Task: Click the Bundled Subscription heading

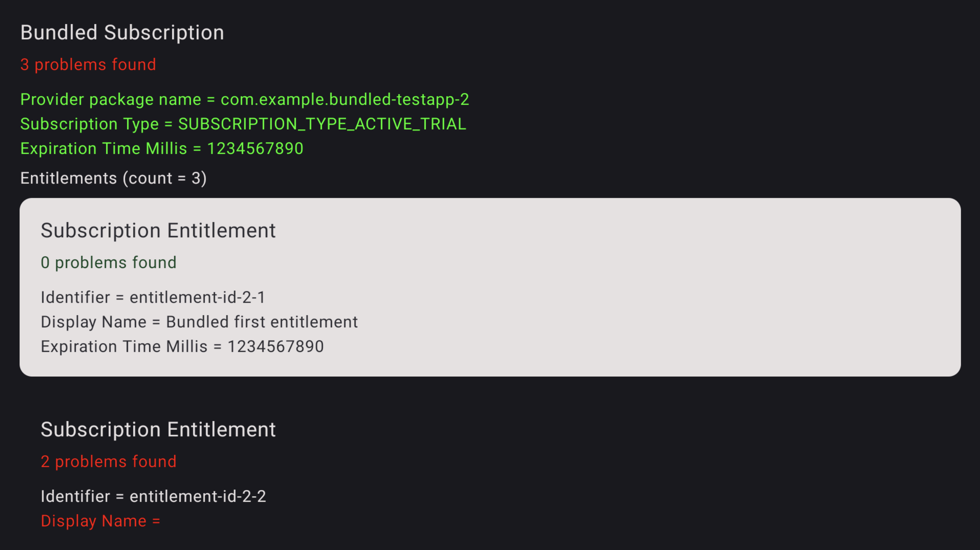Action: 122,33
